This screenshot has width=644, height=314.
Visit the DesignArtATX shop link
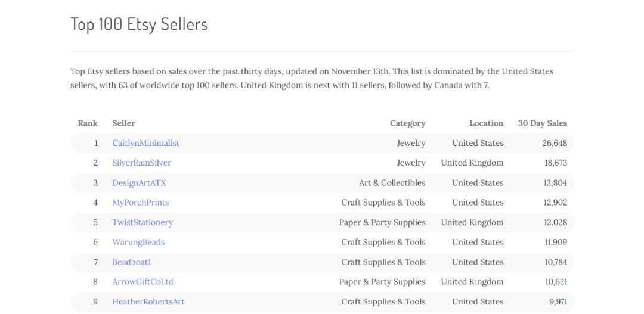139,183
